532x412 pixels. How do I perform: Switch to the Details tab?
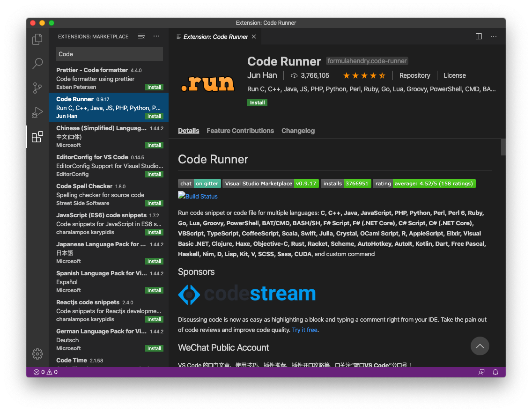coord(189,131)
